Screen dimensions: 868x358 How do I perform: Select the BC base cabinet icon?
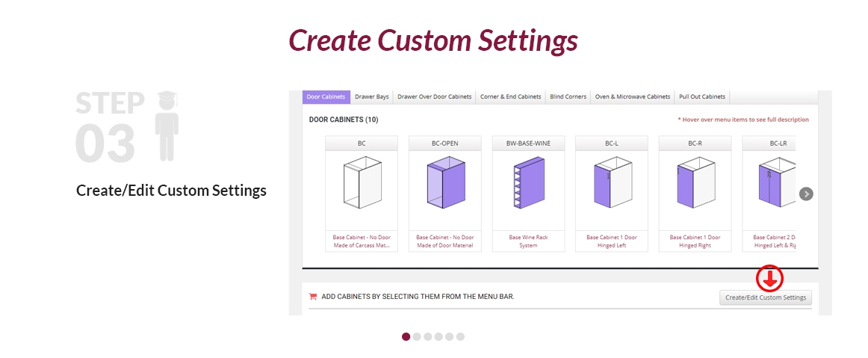click(362, 185)
